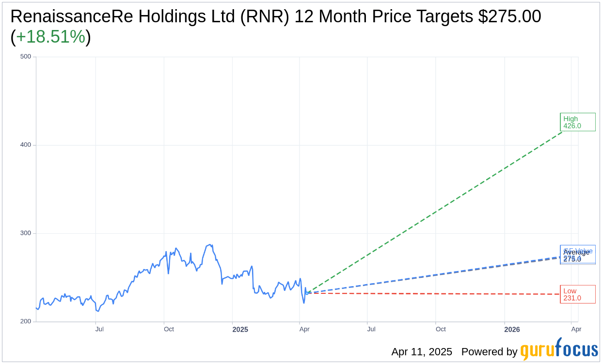602x364 pixels.
Task: Select the Low 231.0 target label
Action: click(x=577, y=294)
